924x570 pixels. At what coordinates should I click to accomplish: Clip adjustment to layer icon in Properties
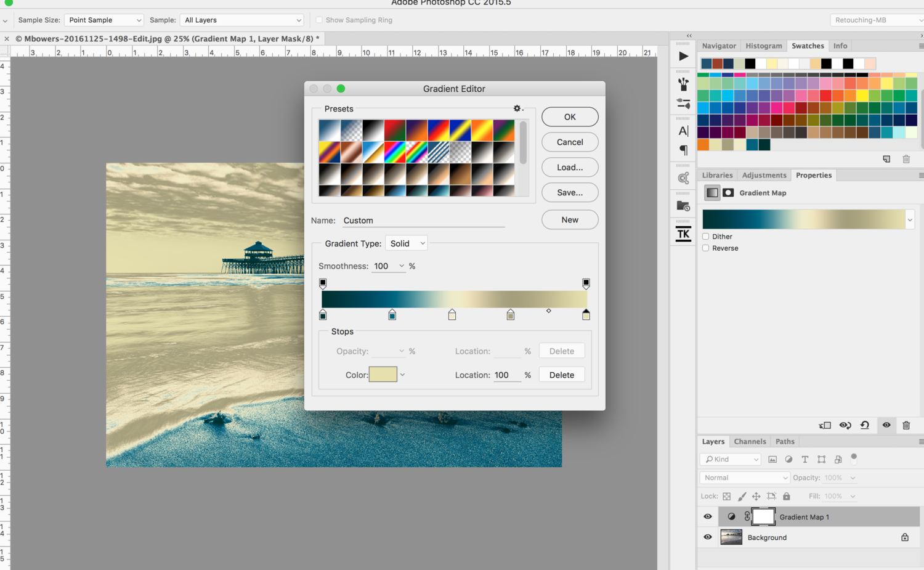pyautogui.click(x=825, y=425)
